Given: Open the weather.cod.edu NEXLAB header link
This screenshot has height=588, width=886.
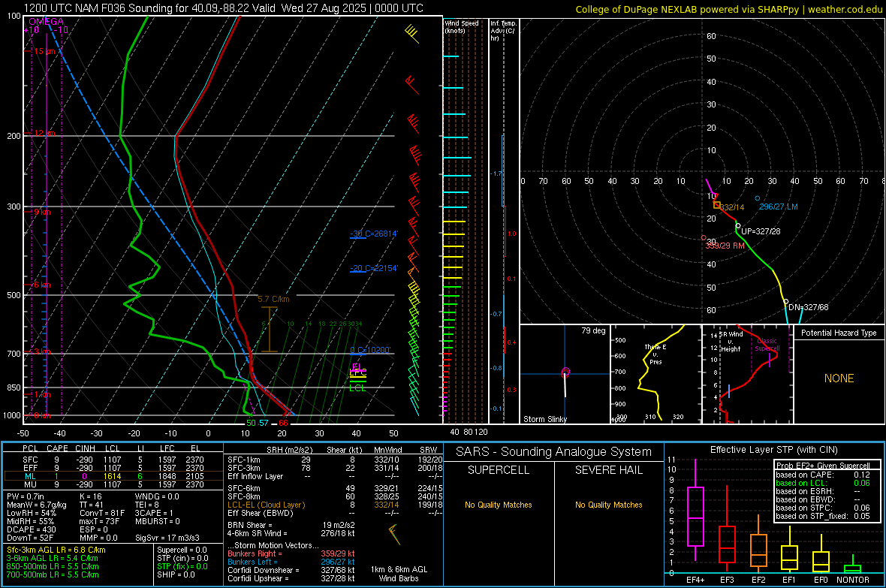Looking at the screenshot, I should 728,9.
